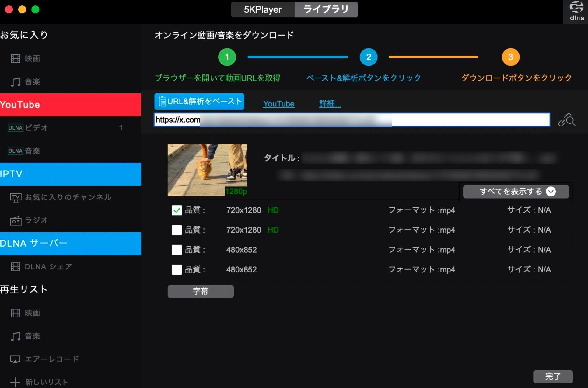
Task: Uncheck the first 720x1280 HD quality checkbox
Action: 177,210
